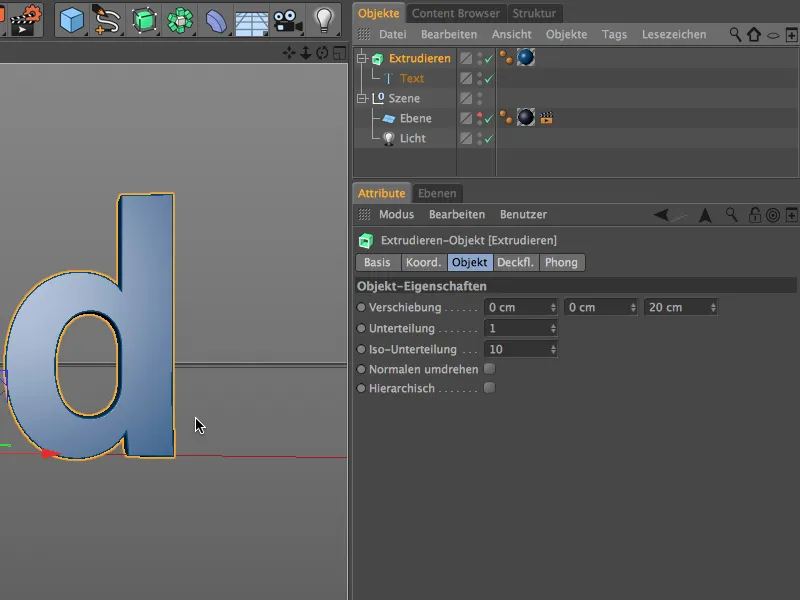Click the Object Manager home icon

[754, 34]
